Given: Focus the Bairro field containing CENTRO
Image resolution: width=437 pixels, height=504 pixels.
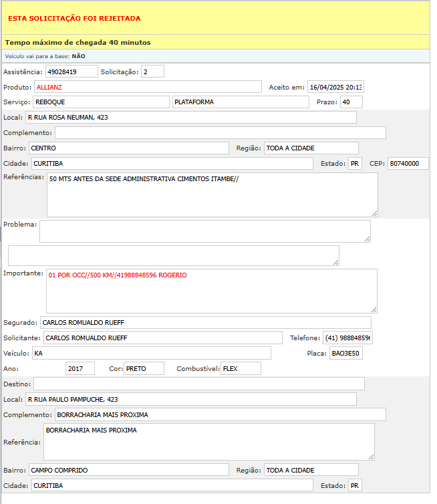Looking at the screenshot, I should (x=128, y=148).
